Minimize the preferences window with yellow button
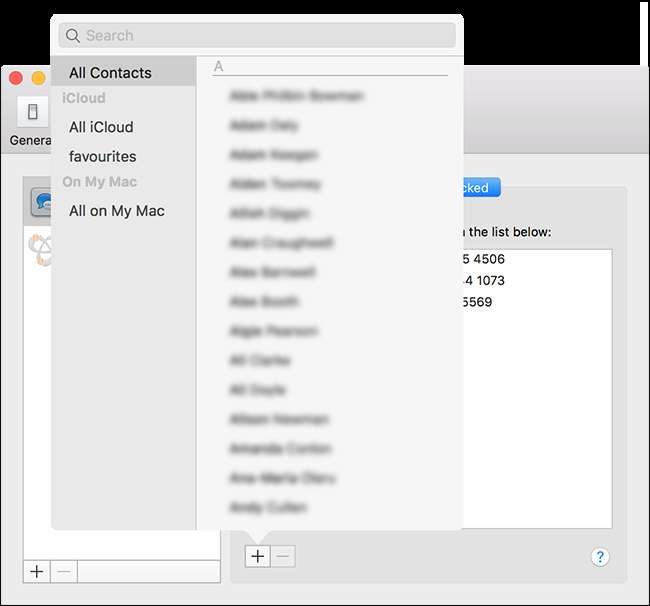 (39, 78)
